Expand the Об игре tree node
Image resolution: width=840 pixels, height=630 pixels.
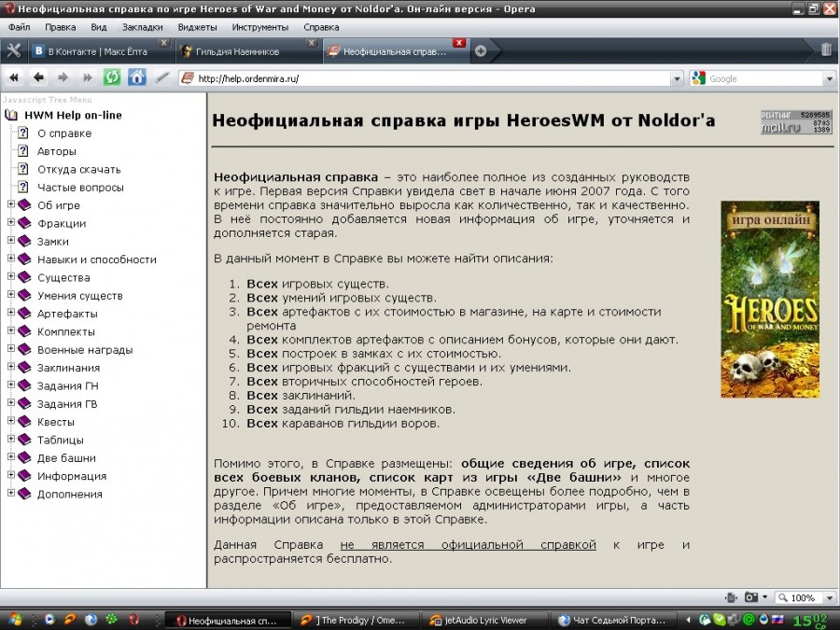pyautogui.click(x=10, y=204)
